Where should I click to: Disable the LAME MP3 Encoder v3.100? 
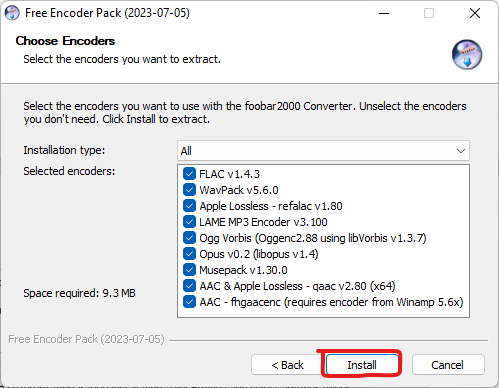point(189,222)
